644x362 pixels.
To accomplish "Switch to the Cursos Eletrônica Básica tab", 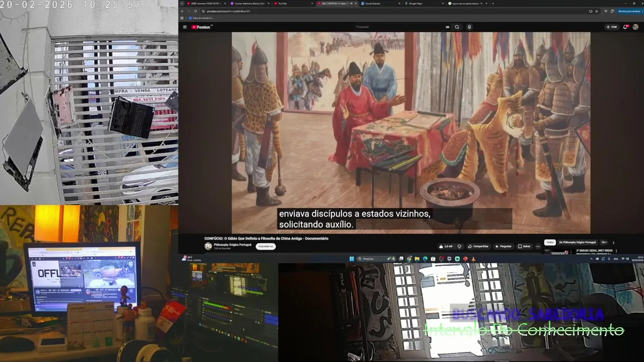I will 249,4.
